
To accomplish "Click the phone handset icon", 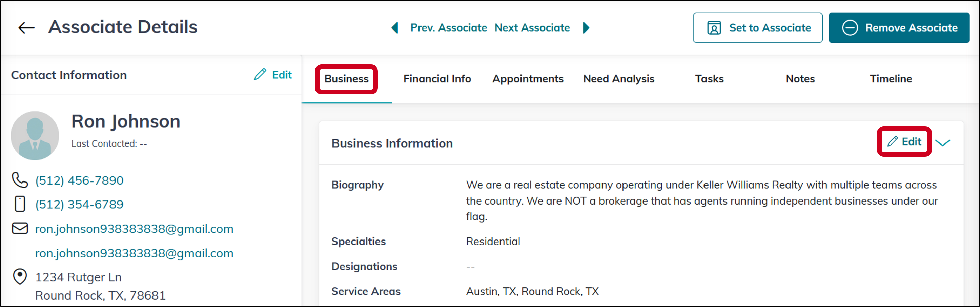I will (x=20, y=180).
